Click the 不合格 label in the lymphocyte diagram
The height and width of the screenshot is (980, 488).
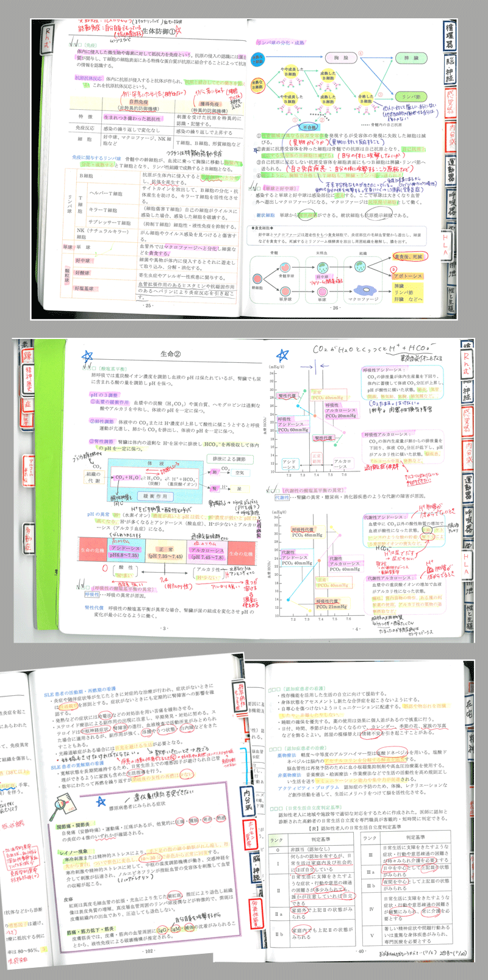point(309,127)
